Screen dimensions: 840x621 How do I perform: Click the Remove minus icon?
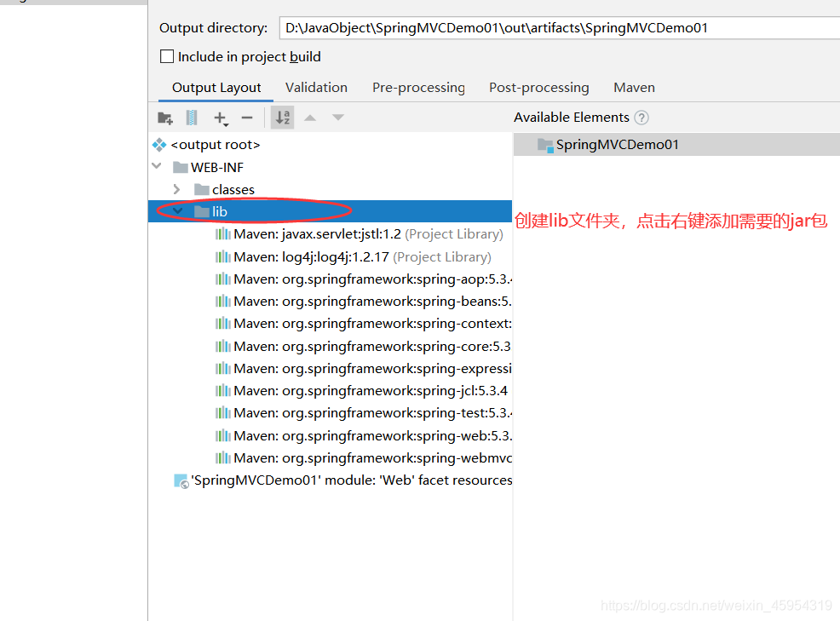point(246,118)
